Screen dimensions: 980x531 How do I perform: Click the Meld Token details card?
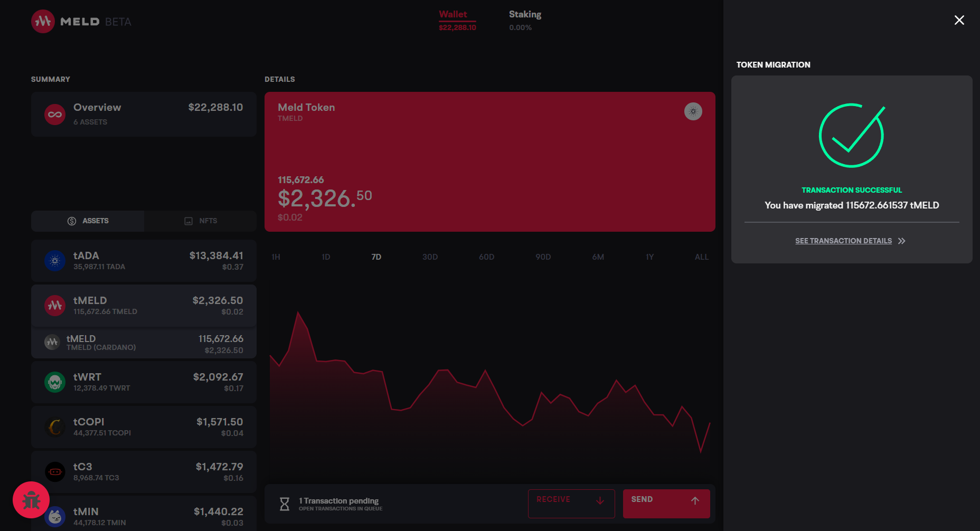pos(490,162)
